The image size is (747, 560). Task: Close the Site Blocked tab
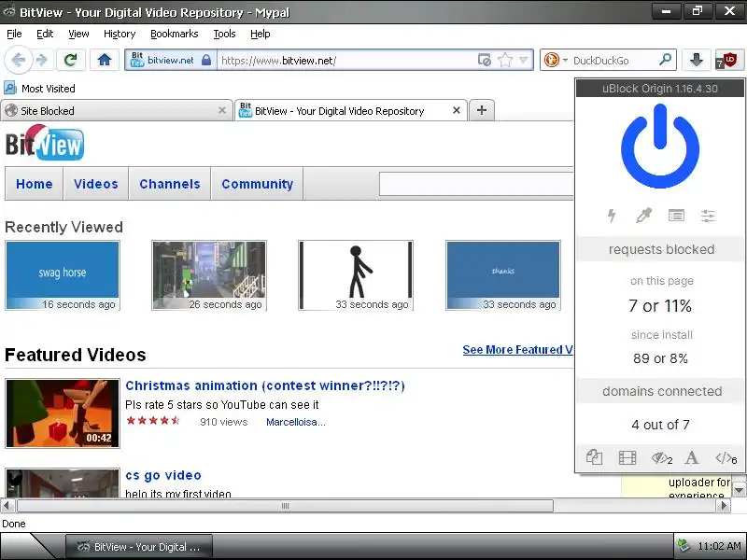tap(222, 110)
